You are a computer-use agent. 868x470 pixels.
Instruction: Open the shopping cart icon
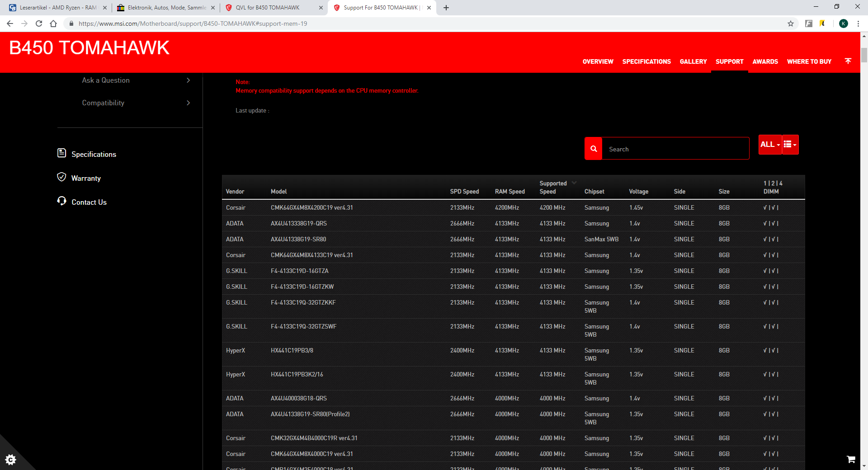pos(851,459)
